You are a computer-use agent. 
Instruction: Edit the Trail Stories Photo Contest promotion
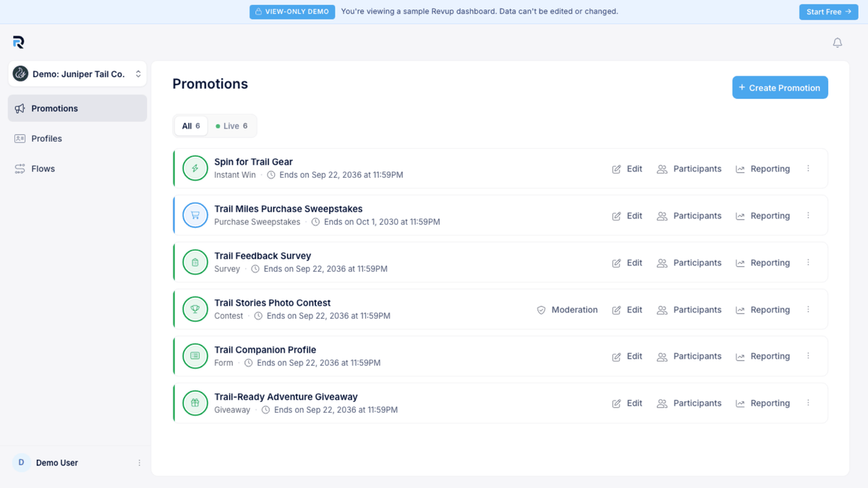(x=627, y=309)
